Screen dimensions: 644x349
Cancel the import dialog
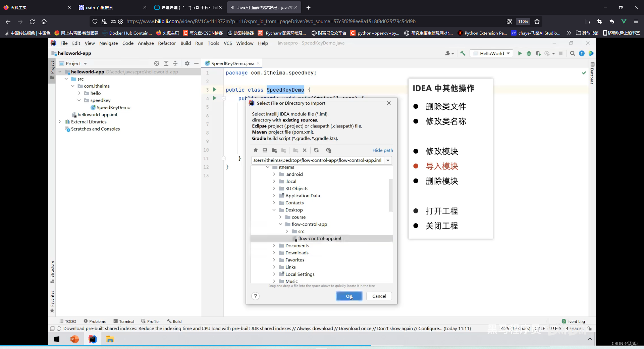[x=379, y=296]
